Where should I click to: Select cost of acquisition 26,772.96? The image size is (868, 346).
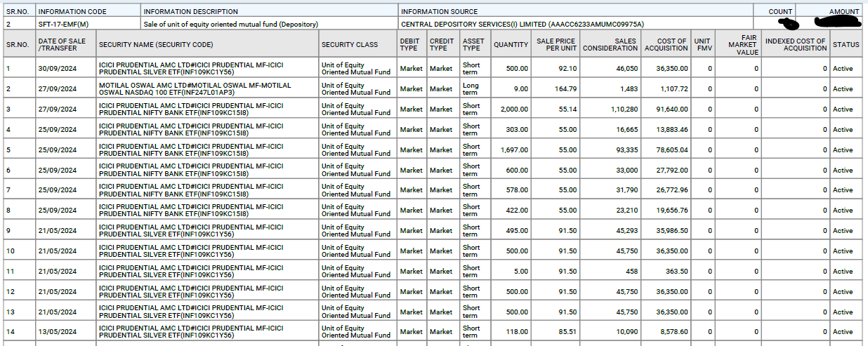click(x=672, y=190)
